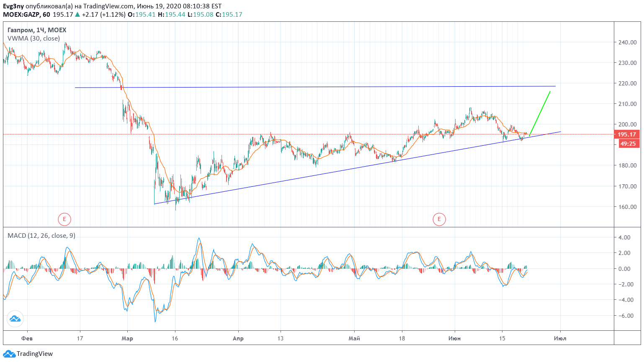Click the Мар label on time axis
644x363 pixels.
tap(127, 338)
